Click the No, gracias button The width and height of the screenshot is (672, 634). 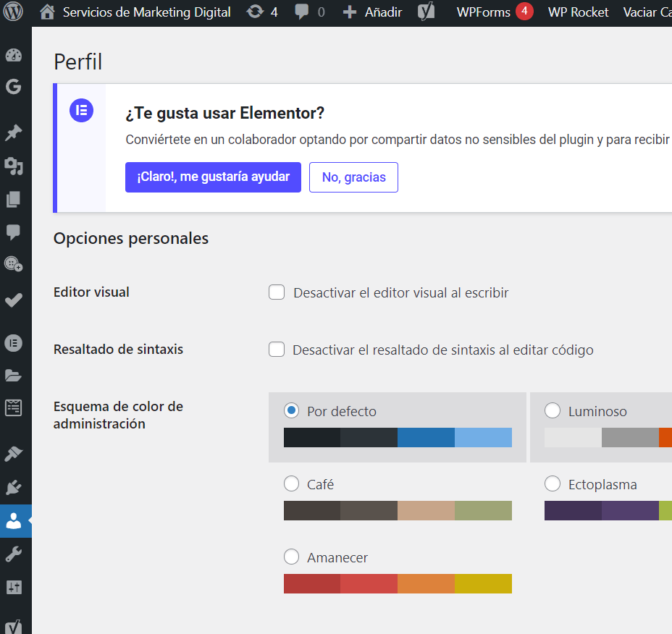click(353, 177)
